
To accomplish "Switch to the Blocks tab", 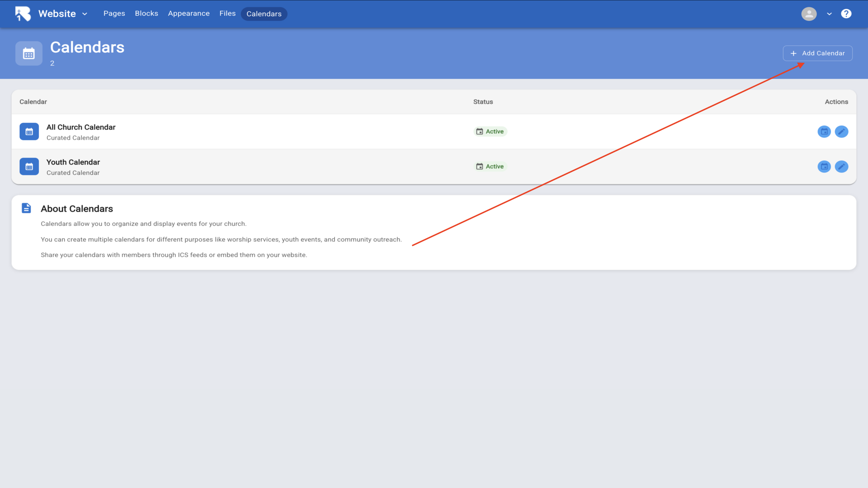I will [146, 14].
